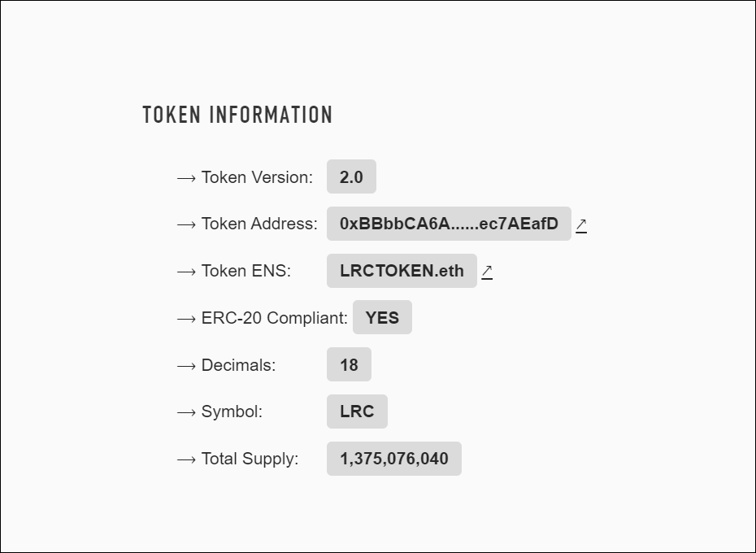Image resolution: width=756 pixels, height=553 pixels.
Task: Click the Symbol label text
Action: coord(232,411)
